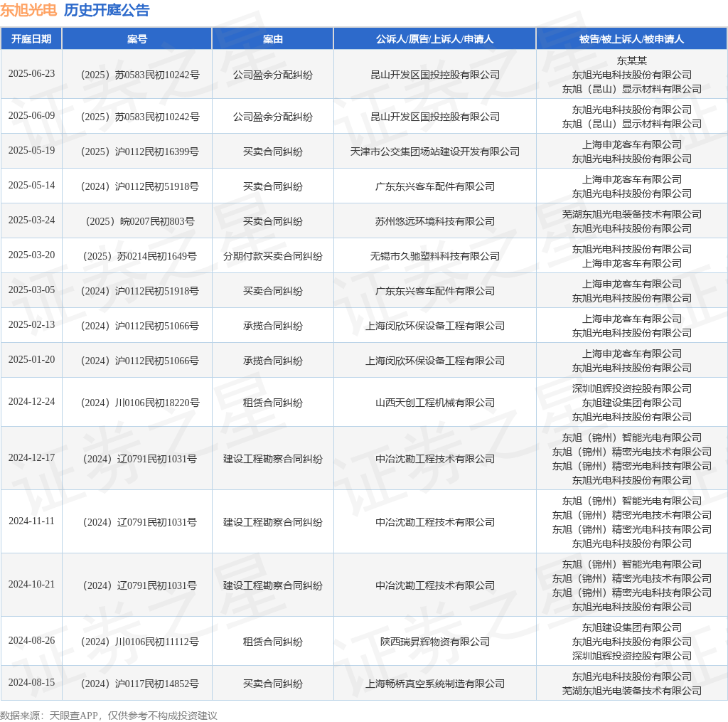Click plaintiff 天津市公交集团场站建设开发有限公司
The height and width of the screenshot is (722, 728).
click(x=434, y=152)
